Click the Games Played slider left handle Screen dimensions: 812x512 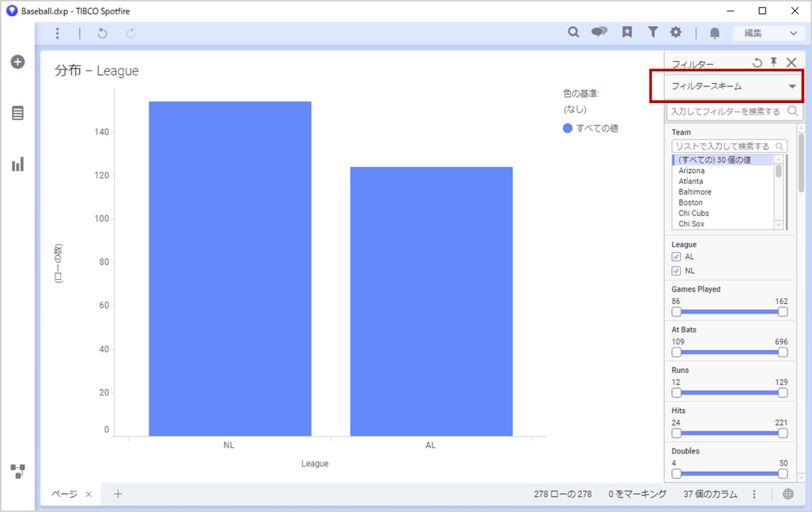click(677, 312)
